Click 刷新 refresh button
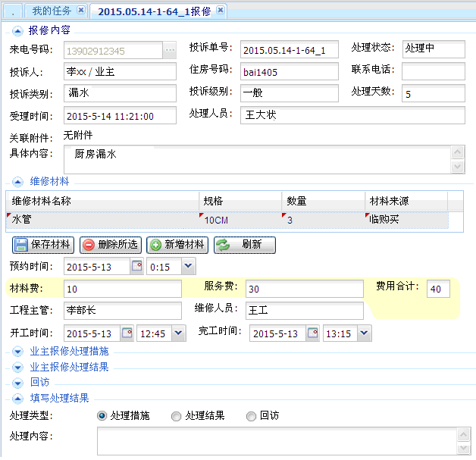 (x=244, y=245)
